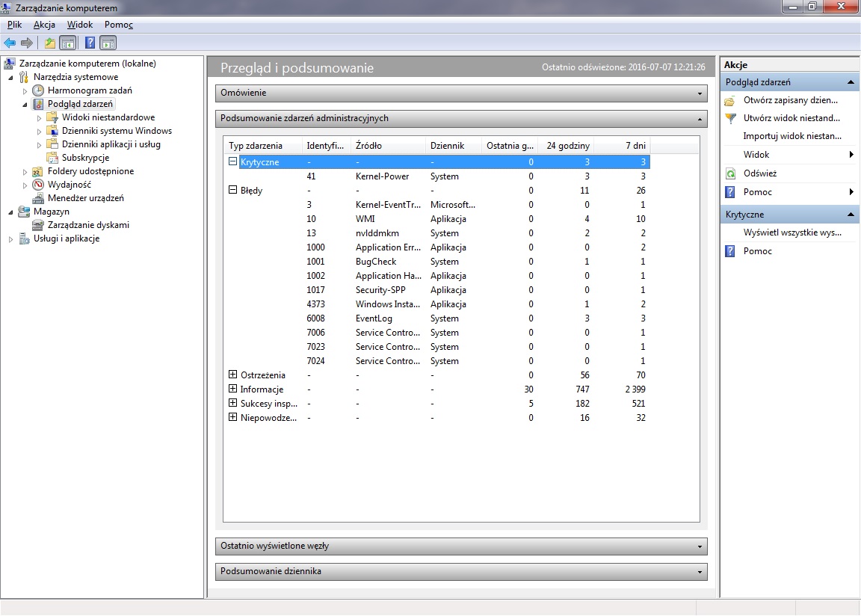Expand the Sukcesy inspekcji event group
The width and height of the screenshot is (861, 616).
pos(233,403)
